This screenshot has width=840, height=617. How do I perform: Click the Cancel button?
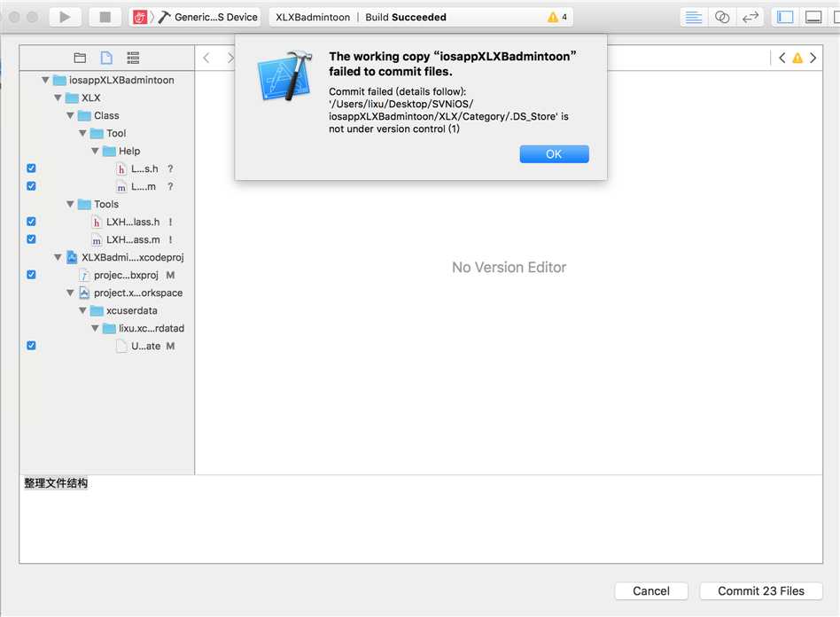651,590
